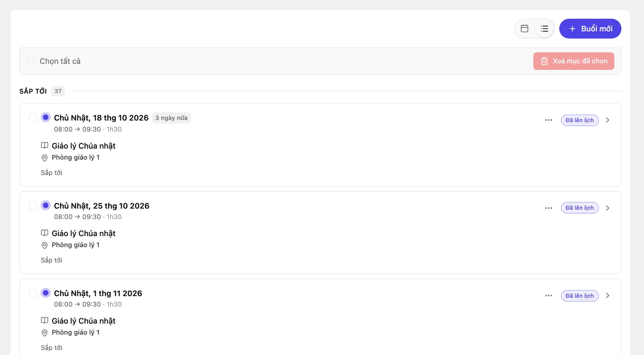This screenshot has width=644, height=355.
Task: Click book icon in 1 thg 11 session
Action: click(x=45, y=321)
